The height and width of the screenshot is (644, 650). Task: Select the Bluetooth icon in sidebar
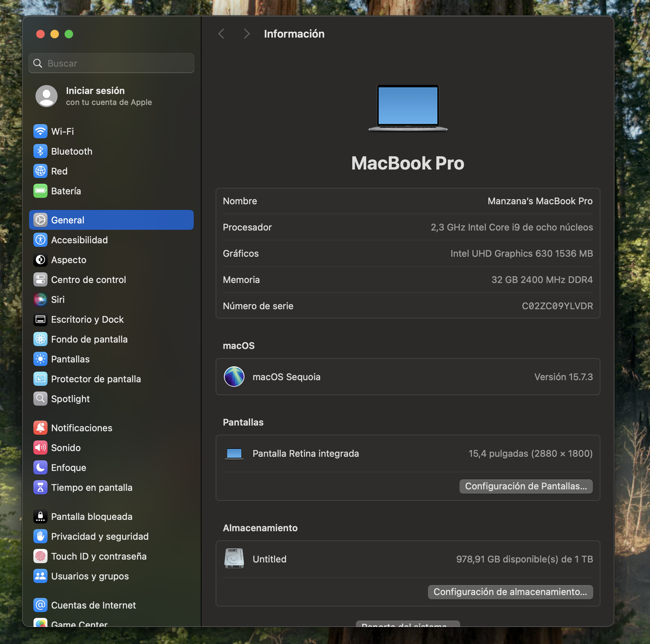tap(40, 151)
